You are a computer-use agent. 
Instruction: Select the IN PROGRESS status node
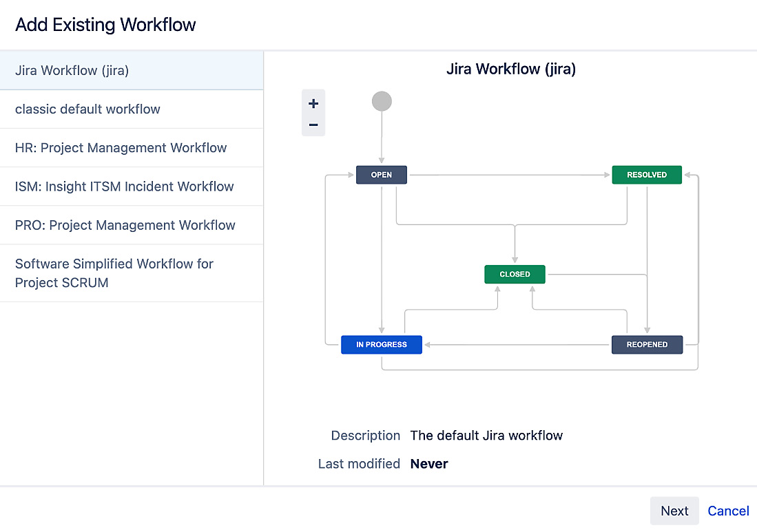[381, 344]
